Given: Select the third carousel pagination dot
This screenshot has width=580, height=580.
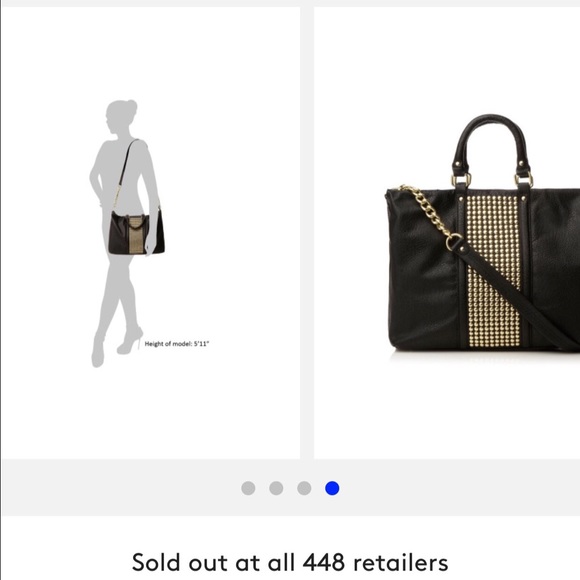Looking at the screenshot, I should click(x=304, y=488).
